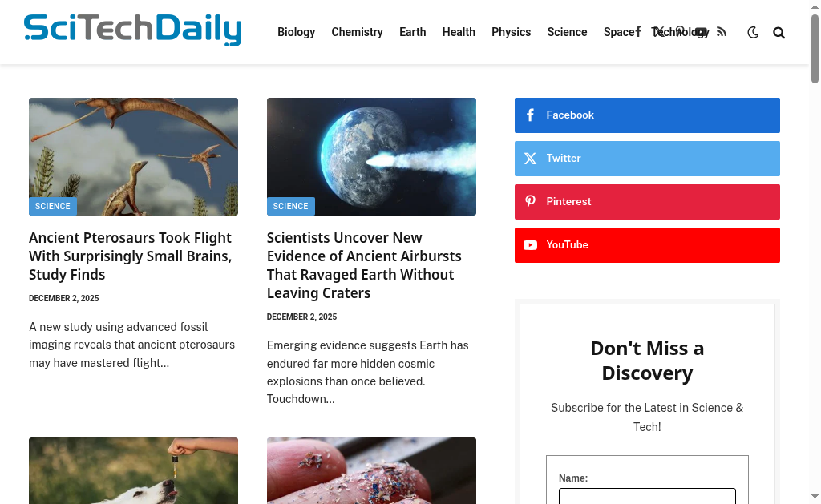Open the Ancient Airbursts article headline
This screenshot has width=821, height=504.
(x=364, y=265)
